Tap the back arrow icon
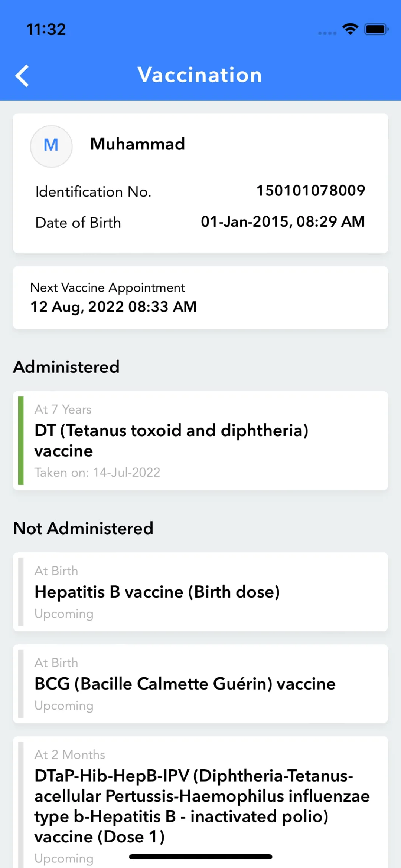Image resolution: width=401 pixels, height=868 pixels. [22, 76]
